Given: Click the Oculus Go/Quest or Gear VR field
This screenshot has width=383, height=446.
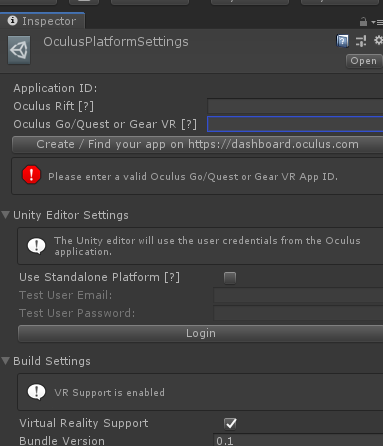Looking at the screenshot, I should click(295, 124).
